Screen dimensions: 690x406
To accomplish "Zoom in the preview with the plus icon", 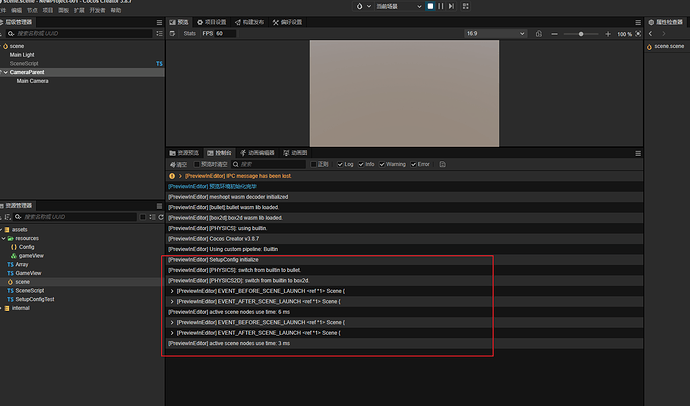I will click(608, 34).
